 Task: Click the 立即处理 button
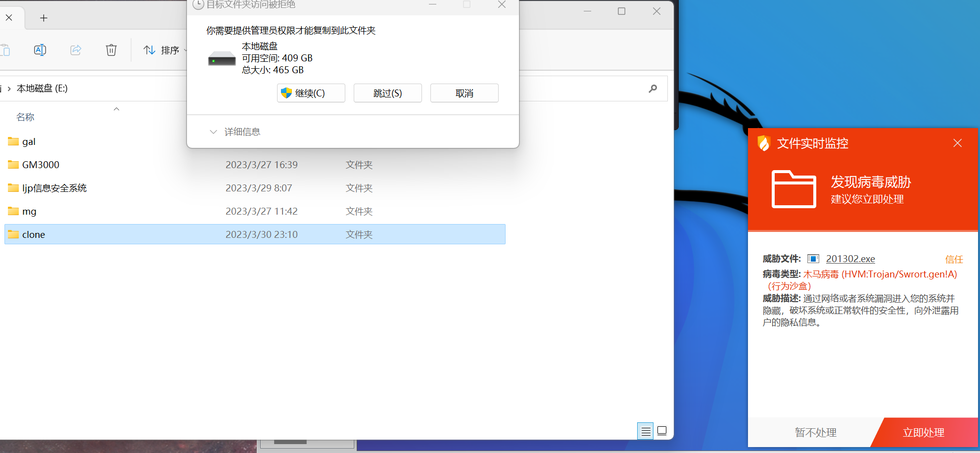924,433
